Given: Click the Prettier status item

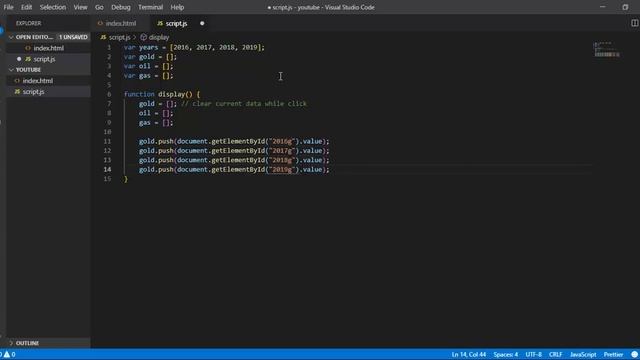Looking at the screenshot, I should pyautogui.click(x=613, y=354).
